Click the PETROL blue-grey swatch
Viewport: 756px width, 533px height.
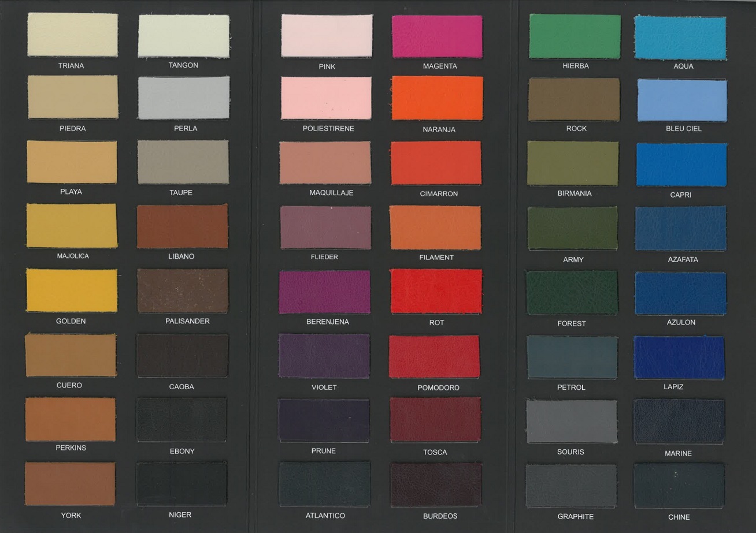coord(572,357)
